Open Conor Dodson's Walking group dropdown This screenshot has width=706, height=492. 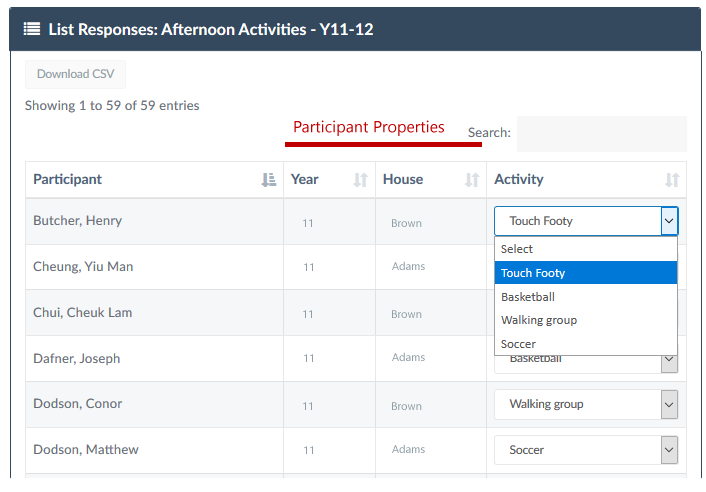[586, 404]
